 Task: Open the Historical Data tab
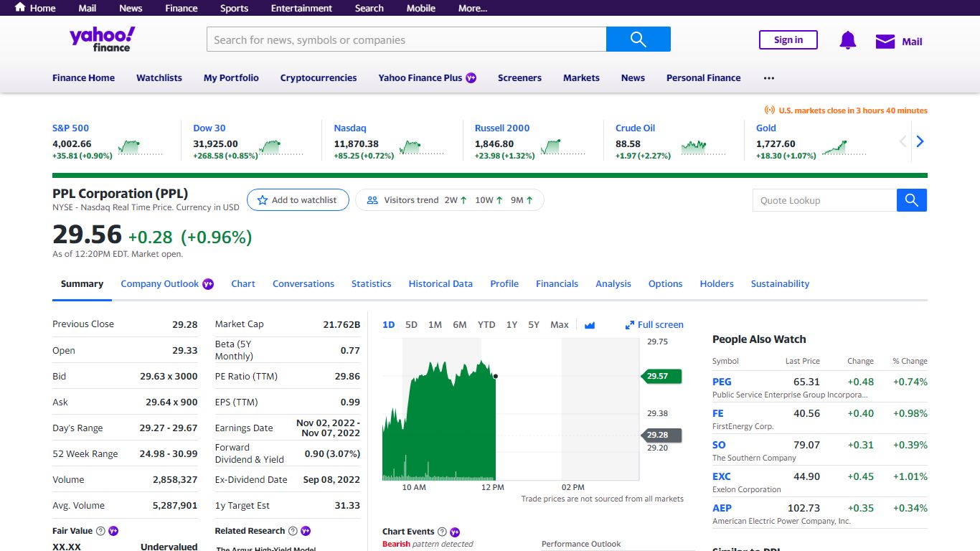tap(440, 283)
